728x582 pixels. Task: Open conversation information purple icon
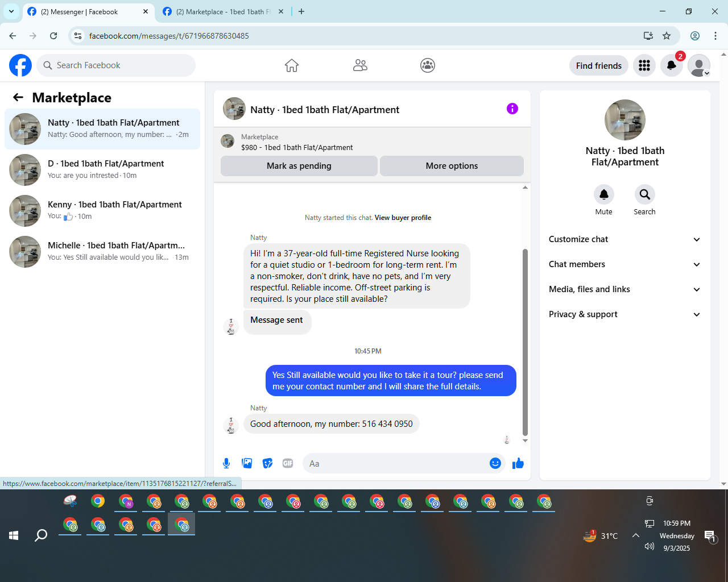(512, 109)
